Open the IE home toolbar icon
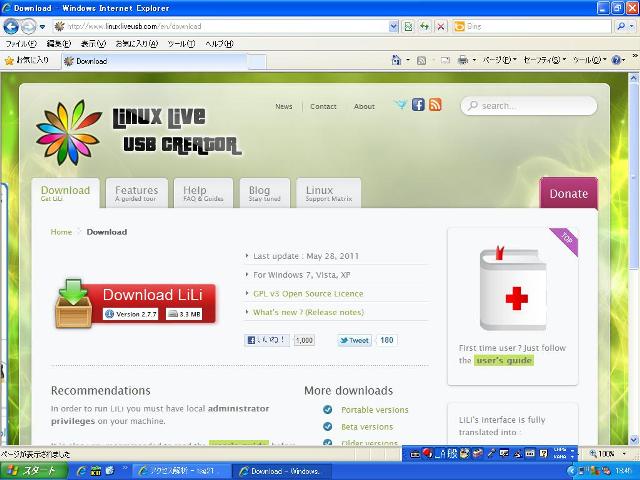640x480 pixels. 396,61
